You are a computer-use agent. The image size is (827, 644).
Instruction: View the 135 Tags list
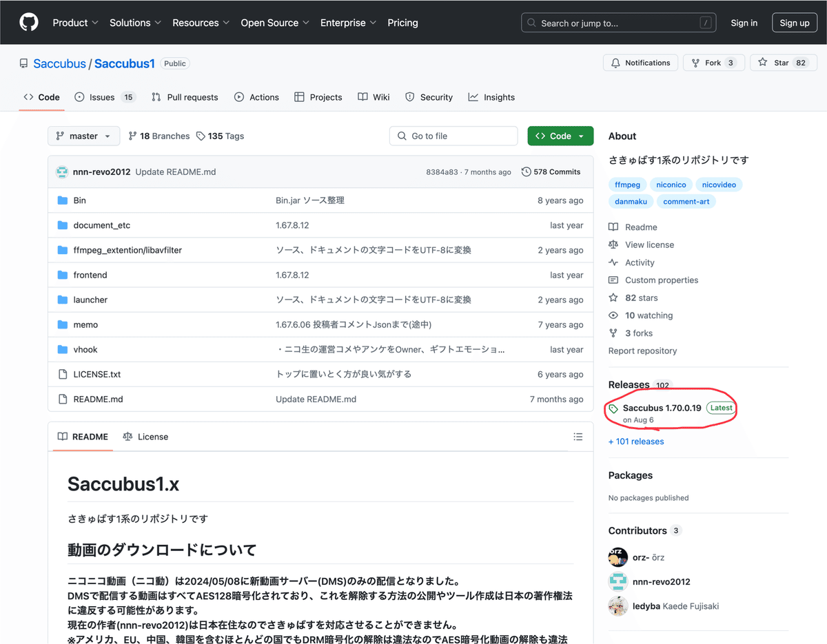pos(220,136)
